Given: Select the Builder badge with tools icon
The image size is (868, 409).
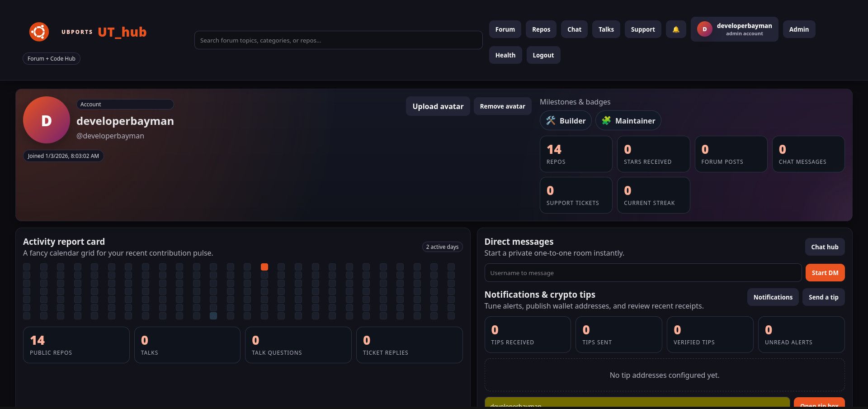Looking at the screenshot, I should pyautogui.click(x=565, y=121).
